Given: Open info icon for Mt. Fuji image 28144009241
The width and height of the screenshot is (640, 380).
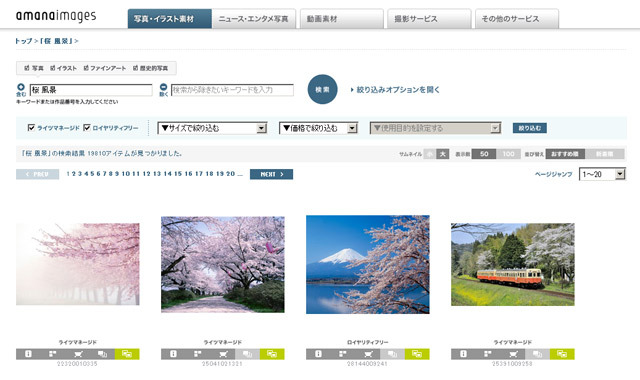Looking at the screenshot, I should pyautogui.click(x=318, y=354).
